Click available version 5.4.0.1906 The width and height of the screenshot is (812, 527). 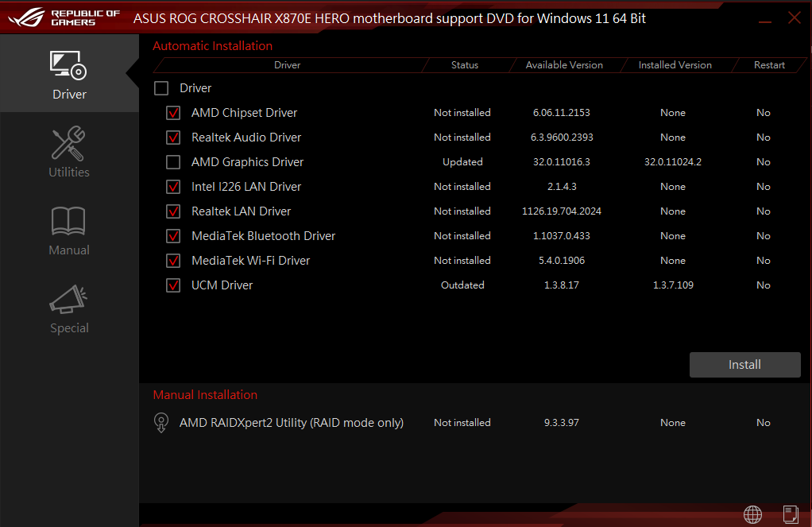tap(562, 261)
